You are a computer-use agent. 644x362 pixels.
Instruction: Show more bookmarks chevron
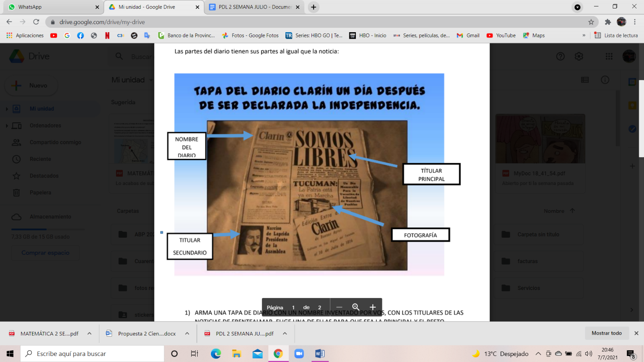pyautogui.click(x=584, y=35)
